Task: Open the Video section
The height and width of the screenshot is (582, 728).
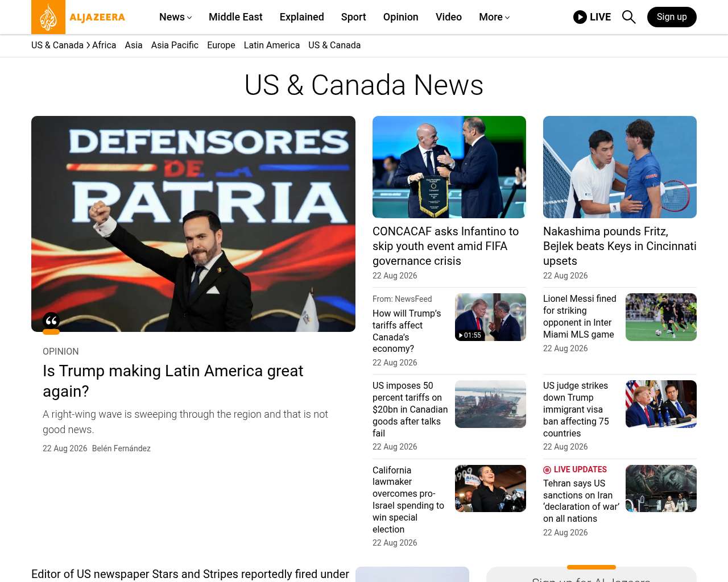Action: (x=449, y=17)
